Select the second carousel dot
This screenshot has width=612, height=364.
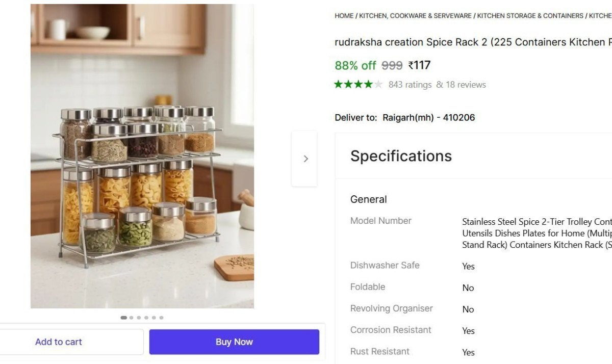pyautogui.click(x=131, y=317)
